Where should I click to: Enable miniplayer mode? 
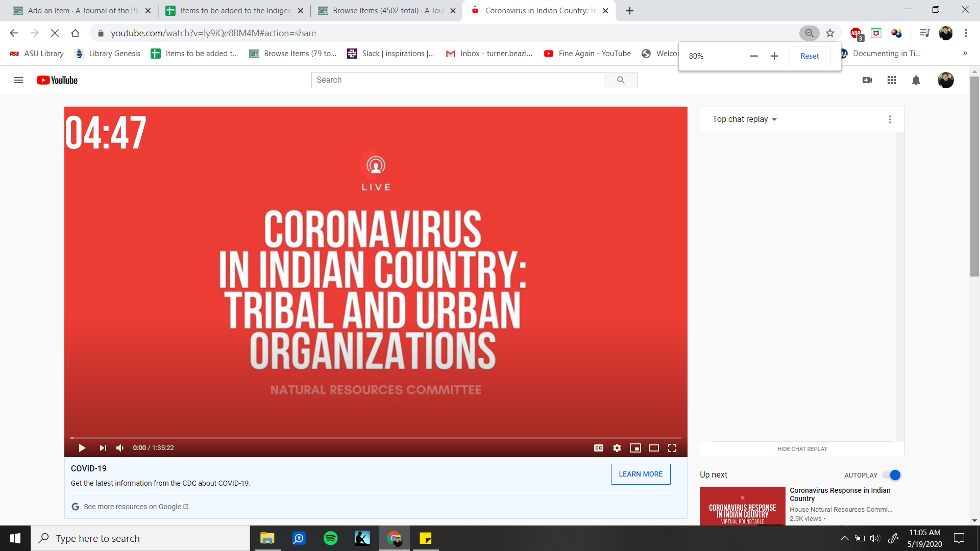[635, 448]
